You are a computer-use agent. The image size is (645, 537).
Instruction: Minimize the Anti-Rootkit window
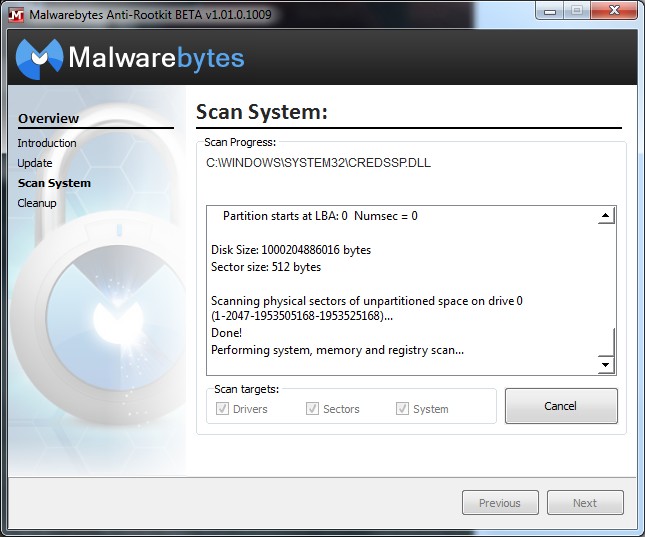pos(550,11)
